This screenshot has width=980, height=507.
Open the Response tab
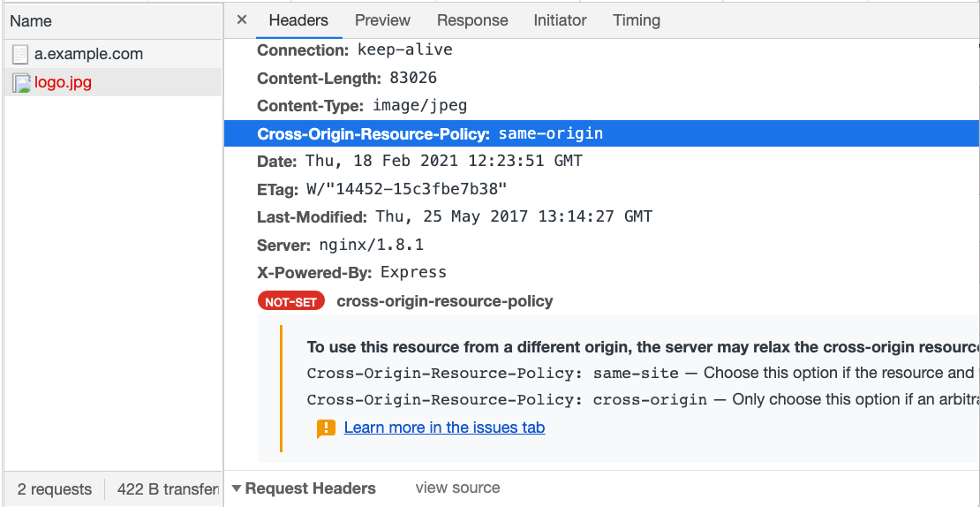click(x=472, y=20)
